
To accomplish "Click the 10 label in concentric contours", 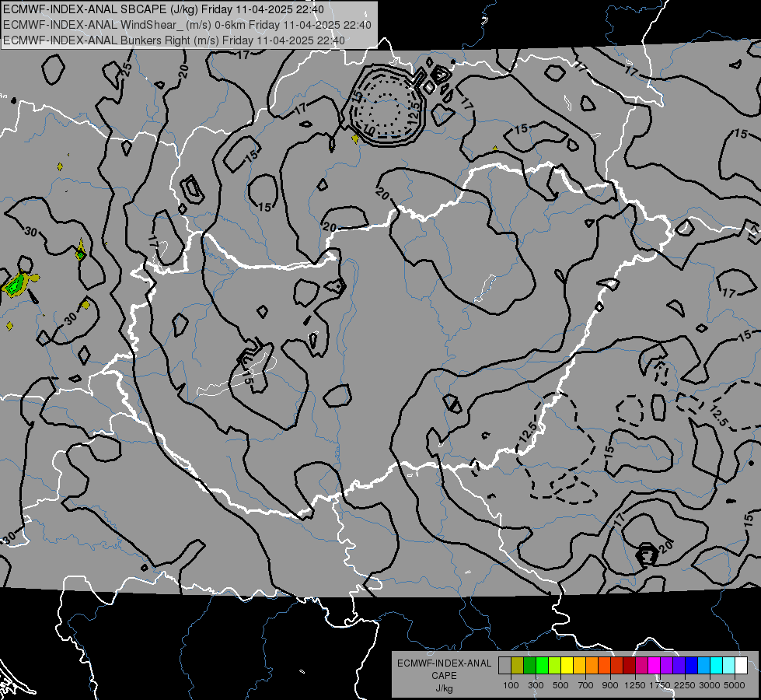I will click(369, 130).
